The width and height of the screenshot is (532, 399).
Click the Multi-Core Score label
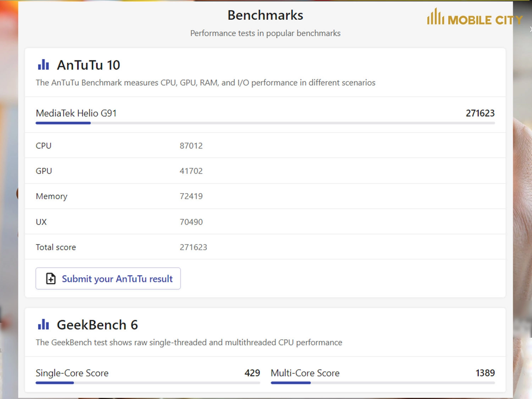(x=305, y=373)
